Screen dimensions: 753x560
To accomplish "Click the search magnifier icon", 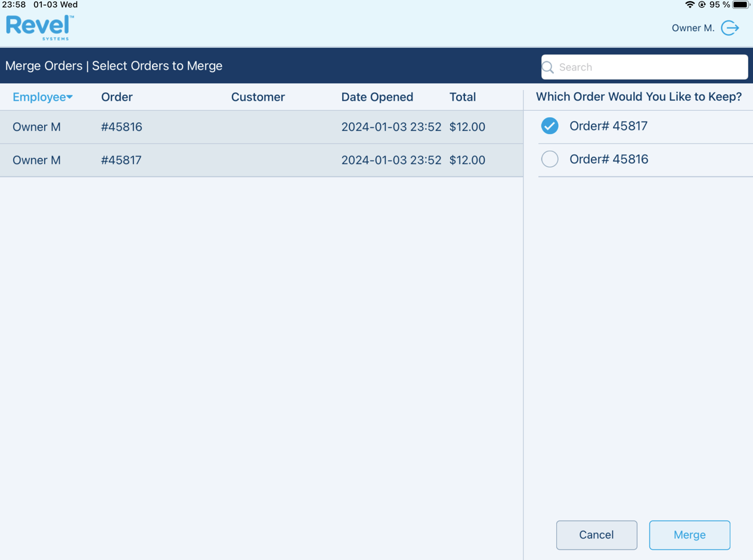I will click(x=548, y=67).
